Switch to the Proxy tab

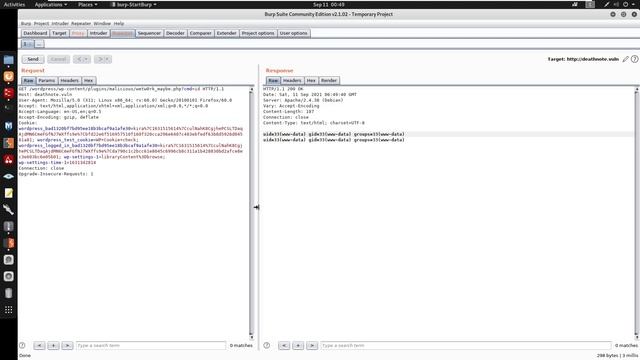(x=78, y=33)
